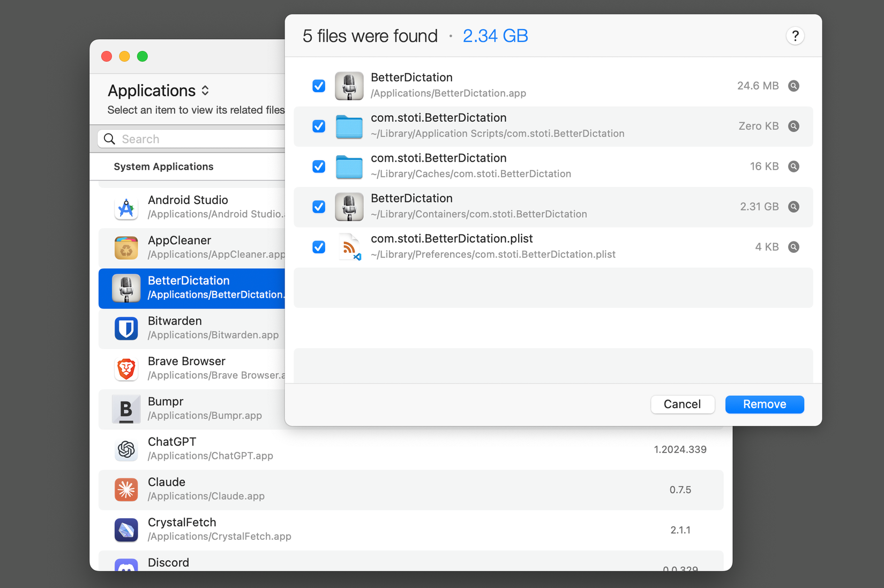Toggle the com.stoti.BetterDictation.plist checkbox
This screenshot has width=884, height=588.
(x=319, y=247)
